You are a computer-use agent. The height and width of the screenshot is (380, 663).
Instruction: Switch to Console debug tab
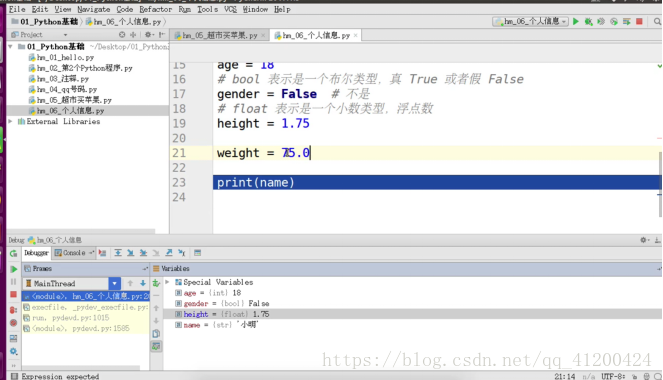tap(74, 253)
